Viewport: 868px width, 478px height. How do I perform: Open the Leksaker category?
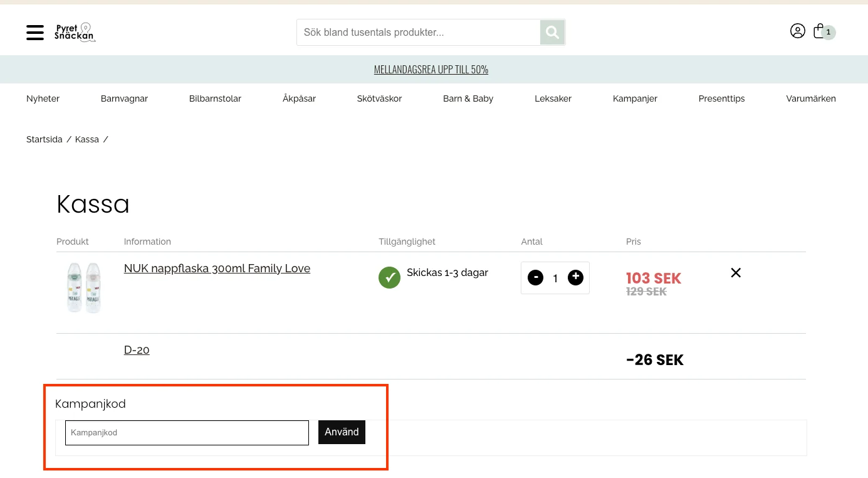pyautogui.click(x=553, y=98)
